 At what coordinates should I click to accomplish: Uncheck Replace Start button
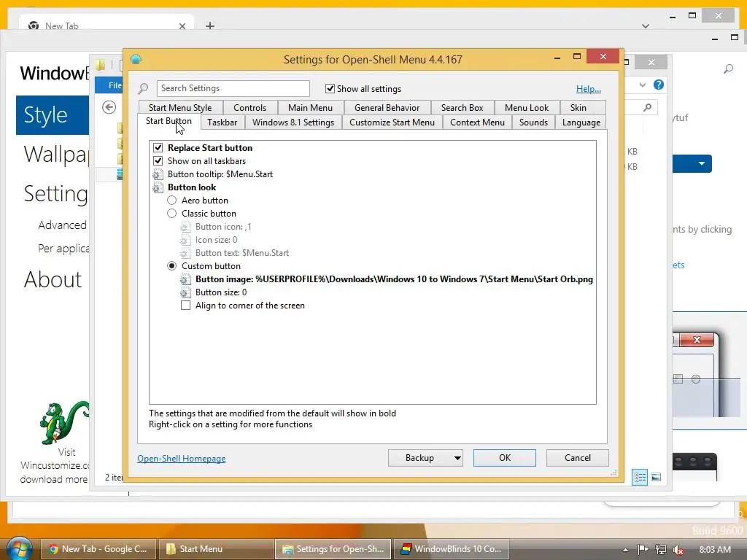158,147
